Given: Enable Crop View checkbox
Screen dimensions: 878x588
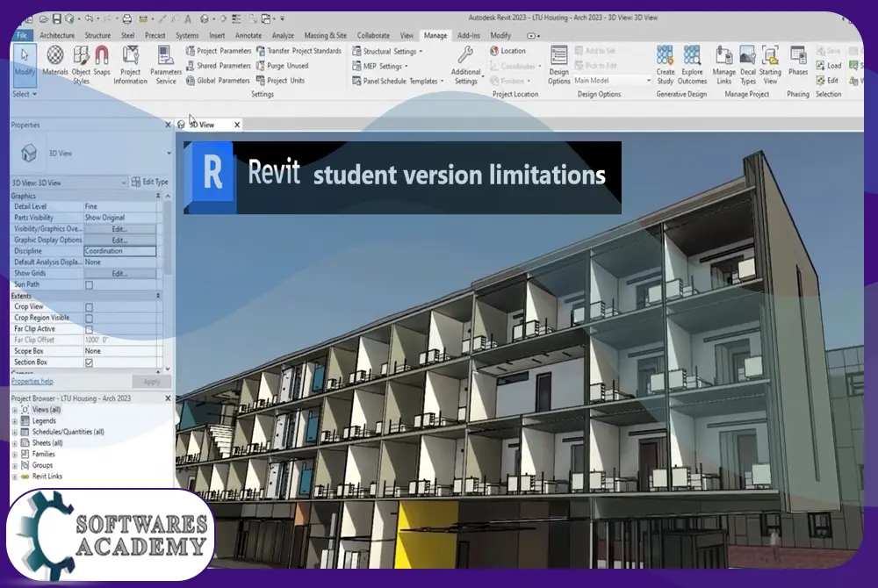Looking at the screenshot, I should click(89, 307).
